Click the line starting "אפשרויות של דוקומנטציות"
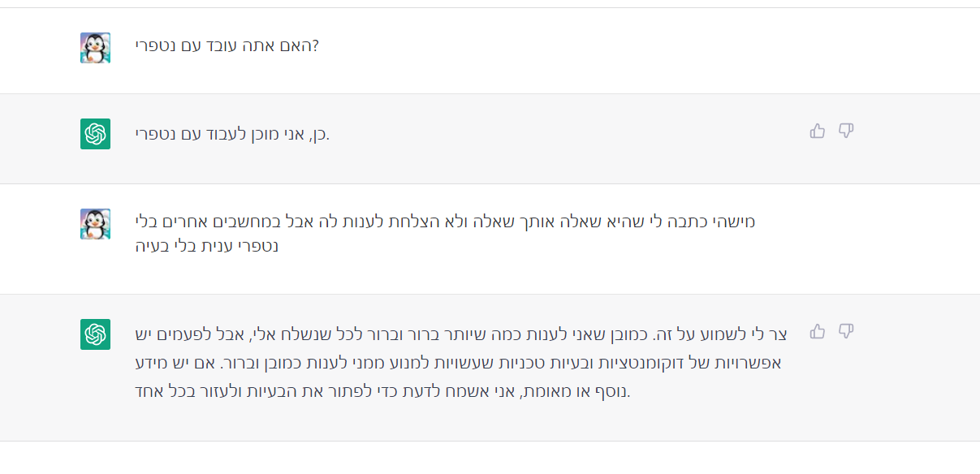Image resolution: width=980 pixels, height=474 pixels. (x=460, y=363)
